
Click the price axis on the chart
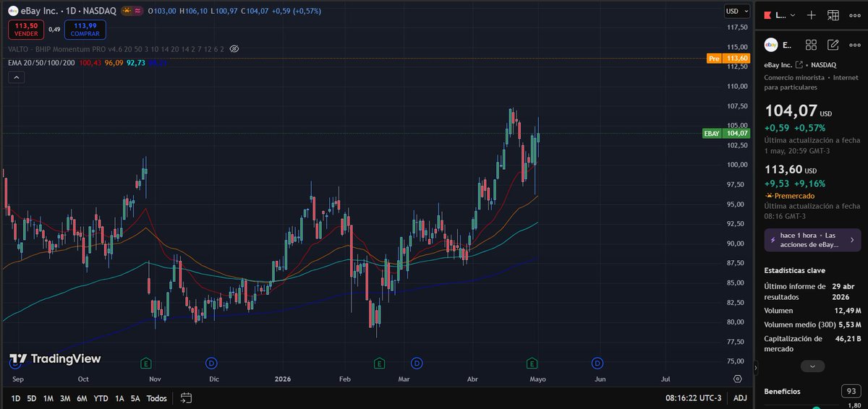pos(737,195)
